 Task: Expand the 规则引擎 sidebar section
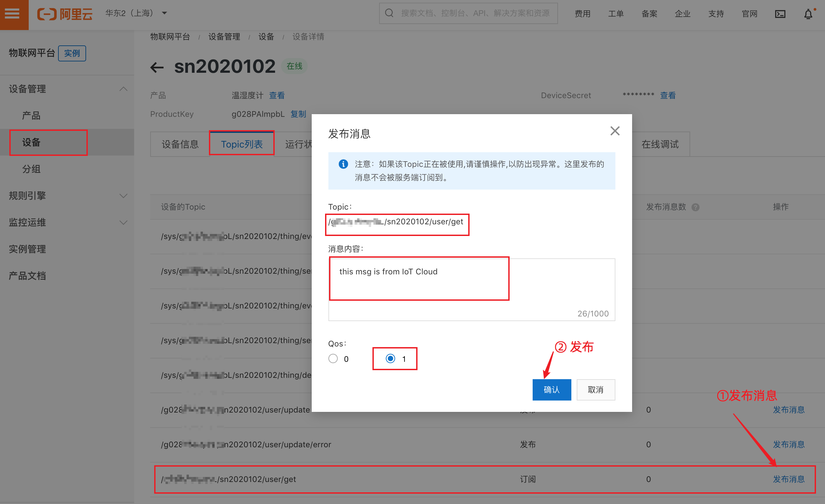point(123,196)
